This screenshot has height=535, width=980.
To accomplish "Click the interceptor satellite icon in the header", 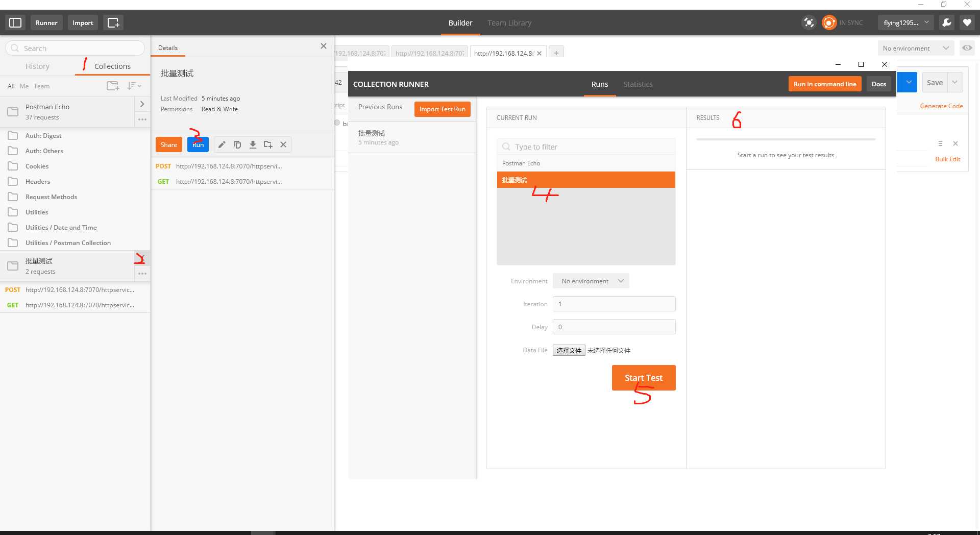I will [x=809, y=22].
